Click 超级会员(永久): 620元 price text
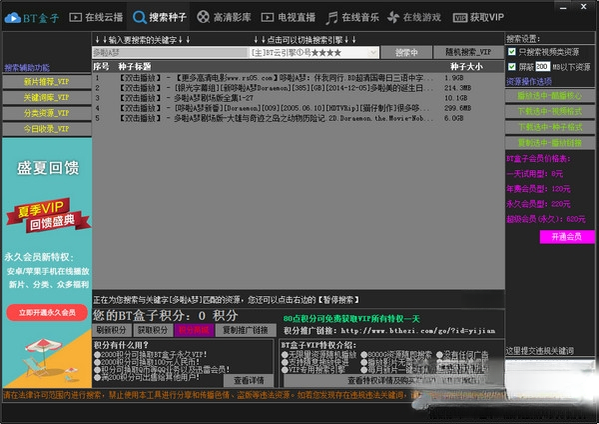 546,219
